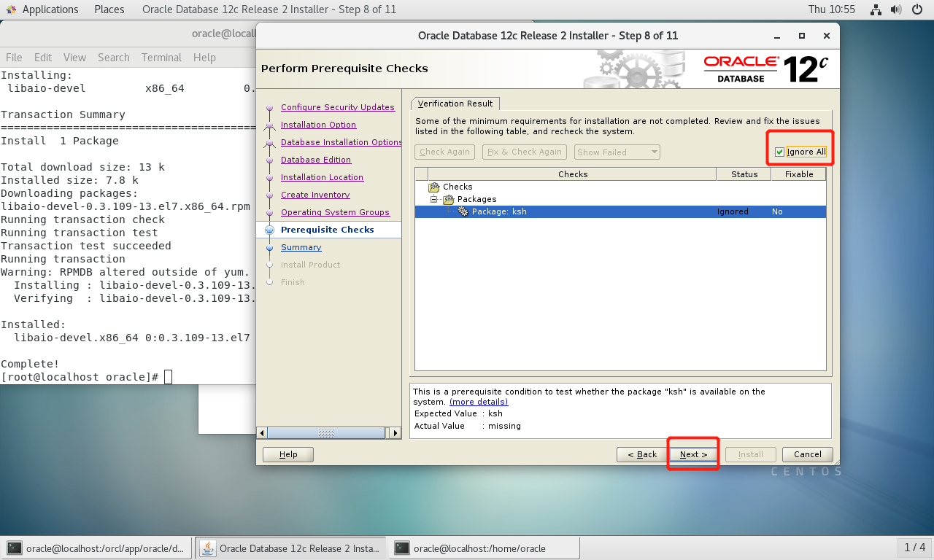The height and width of the screenshot is (560, 934).
Task: Check the Ignore All checkbox
Action: click(779, 152)
